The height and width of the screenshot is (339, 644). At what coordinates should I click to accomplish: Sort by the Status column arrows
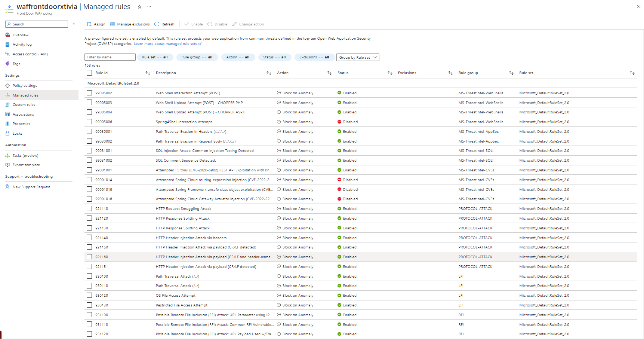[x=390, y=73]
